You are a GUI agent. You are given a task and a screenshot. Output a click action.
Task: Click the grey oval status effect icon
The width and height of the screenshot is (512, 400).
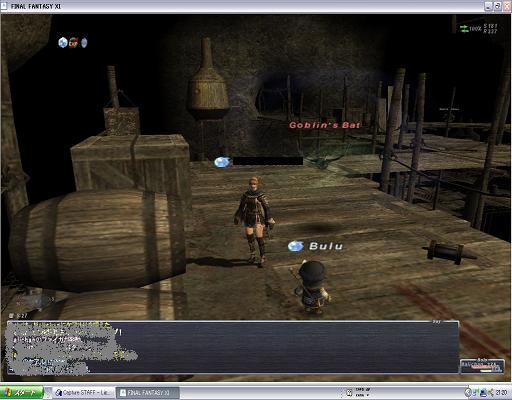(84, 43)
